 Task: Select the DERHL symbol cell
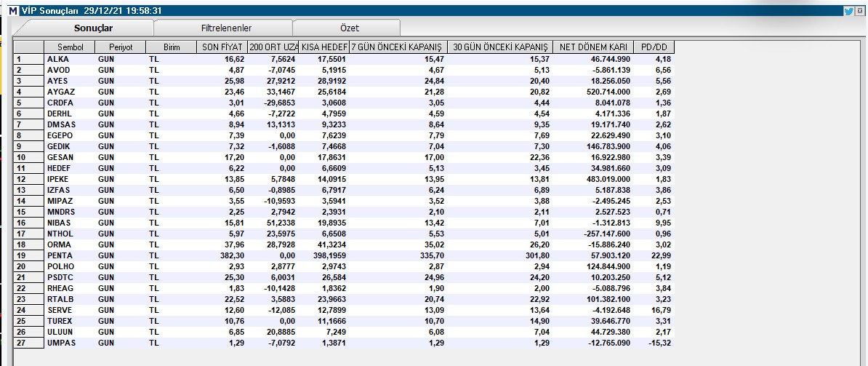coord(69,114)
